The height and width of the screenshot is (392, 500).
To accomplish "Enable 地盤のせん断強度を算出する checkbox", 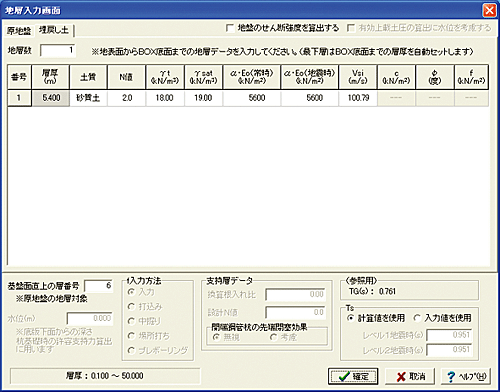I will pyautogui.click(x=230, y=28).
